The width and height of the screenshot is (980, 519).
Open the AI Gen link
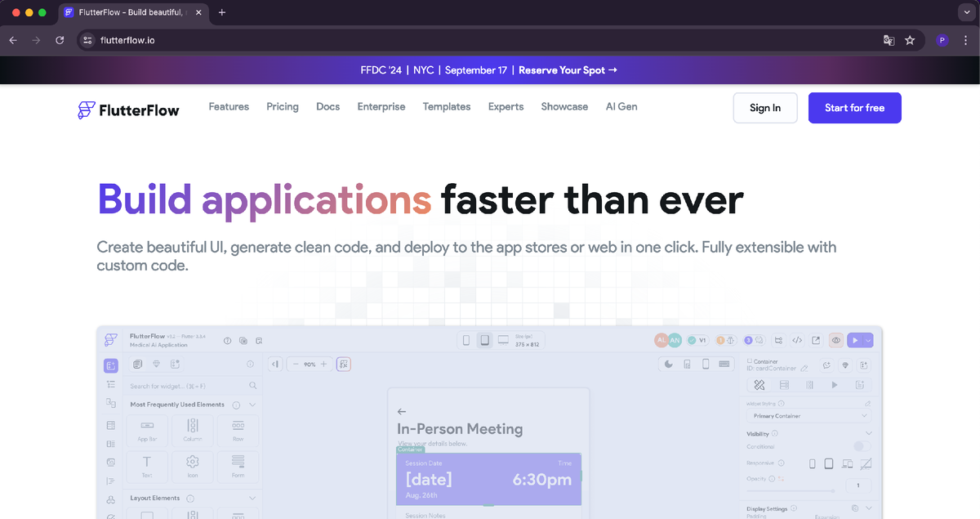coord(621,107)
